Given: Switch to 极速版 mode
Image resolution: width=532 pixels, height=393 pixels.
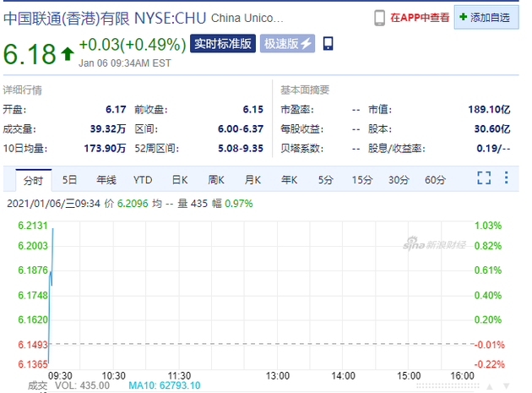Looking at the screenshot, I should click(287, 43).
